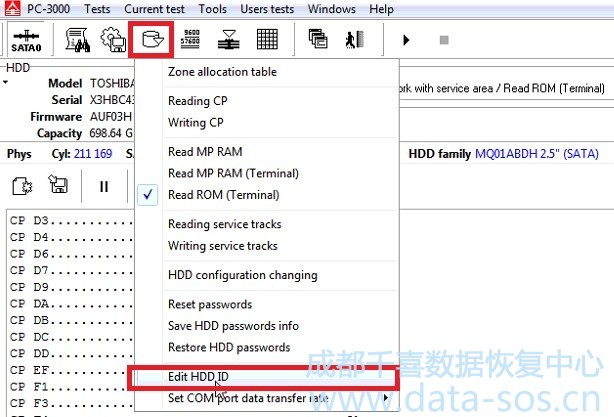
Task: Select Save HDD passwords info
Action: pos(267,326)
